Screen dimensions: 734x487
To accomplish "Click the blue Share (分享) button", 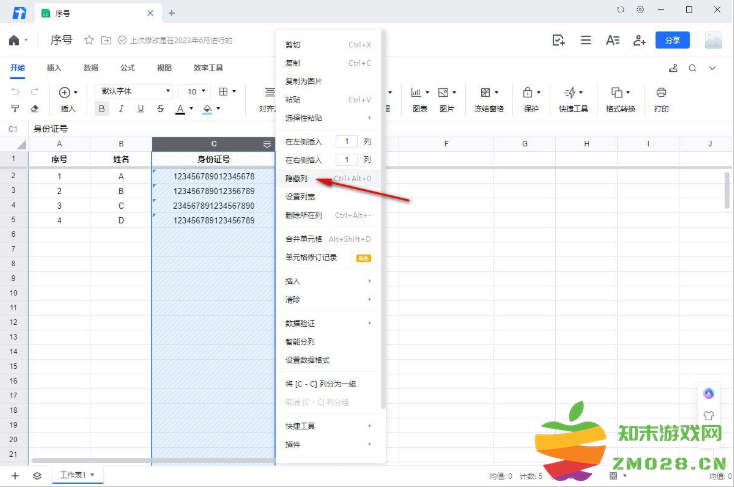I will coord(671,40).
